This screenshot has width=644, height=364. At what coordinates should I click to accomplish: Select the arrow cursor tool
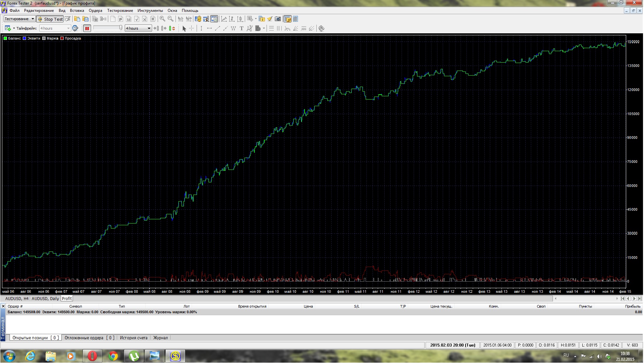pyautogui.click(x=184, y=28)
